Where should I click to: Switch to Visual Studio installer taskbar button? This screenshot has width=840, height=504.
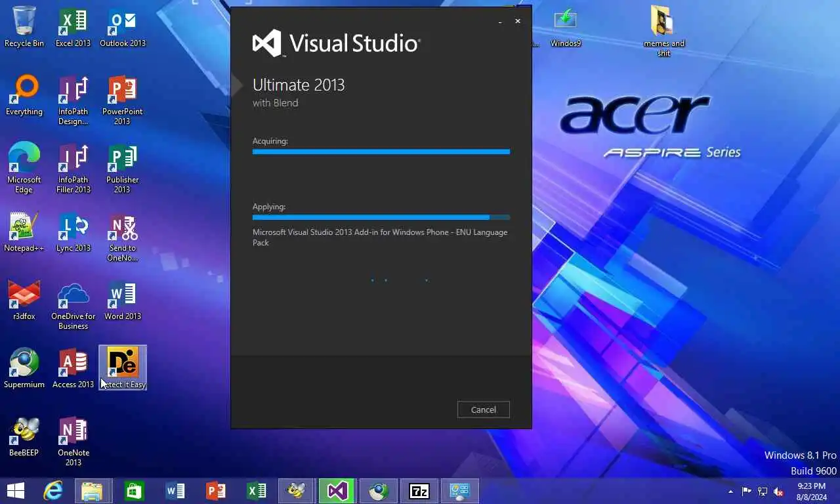pos(337,491)
